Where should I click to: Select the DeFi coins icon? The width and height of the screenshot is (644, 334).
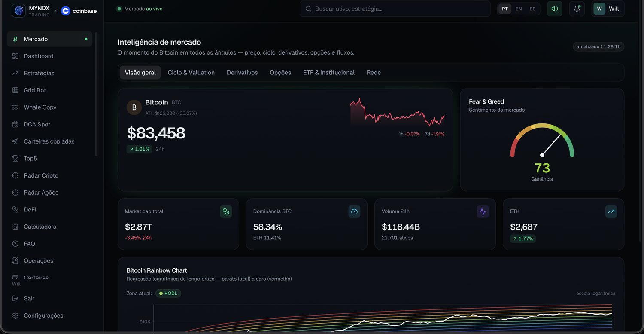point(15,210)
